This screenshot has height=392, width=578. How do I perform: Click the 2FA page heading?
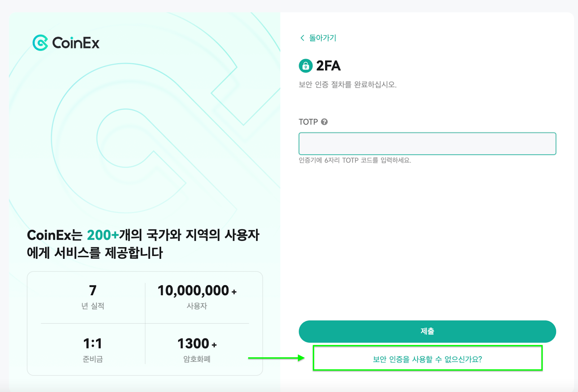coord(328,66)
